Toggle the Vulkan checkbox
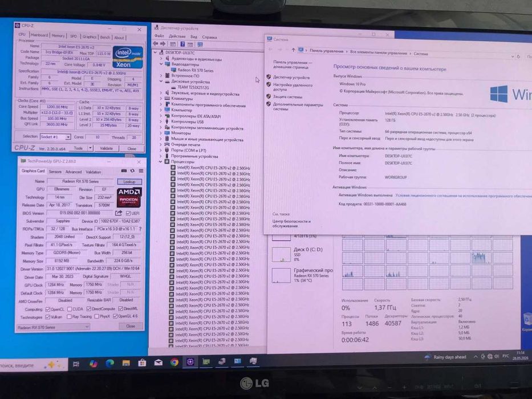 [48, 317]
